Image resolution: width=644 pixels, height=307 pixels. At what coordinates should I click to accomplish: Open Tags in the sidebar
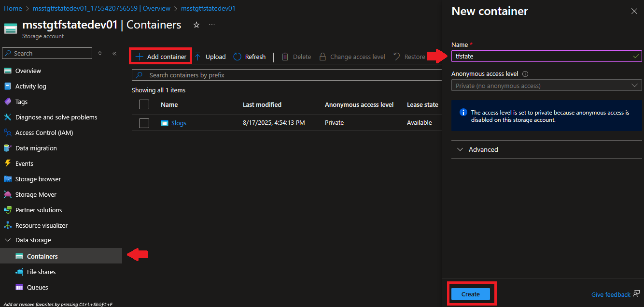(x=21, y=102)
